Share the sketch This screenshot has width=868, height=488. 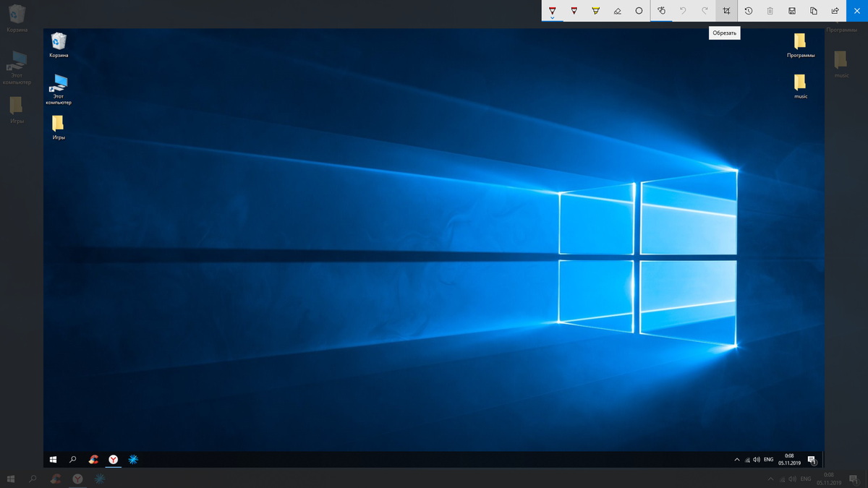click(835, 11)
